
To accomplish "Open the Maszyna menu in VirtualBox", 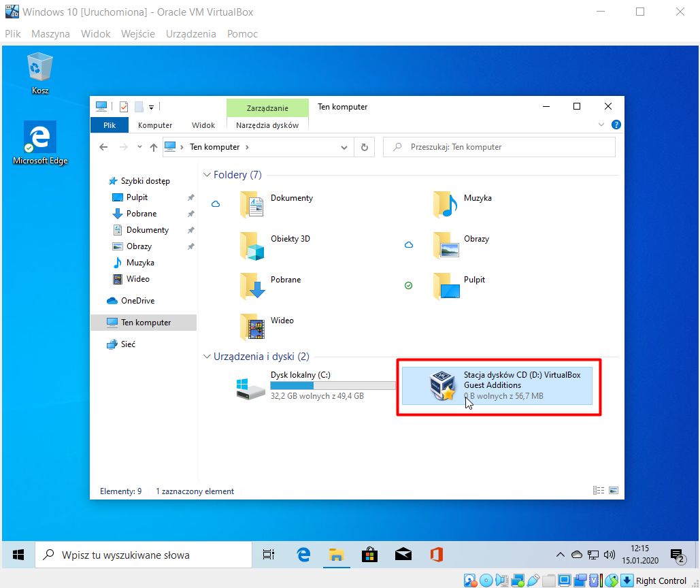I will tap(50, 34).
